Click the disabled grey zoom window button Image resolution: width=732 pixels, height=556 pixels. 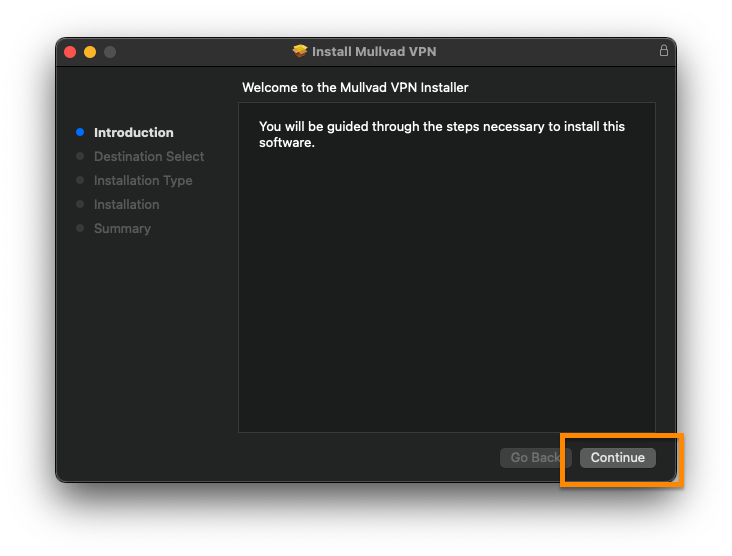[x=110, y=52]
